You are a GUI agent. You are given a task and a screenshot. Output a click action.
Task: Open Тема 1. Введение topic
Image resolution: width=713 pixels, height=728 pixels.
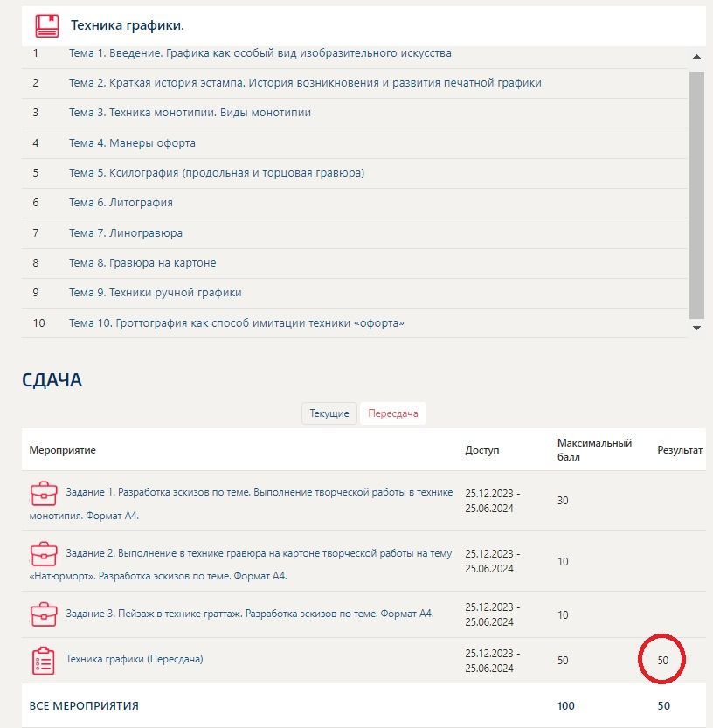point(260,53)
